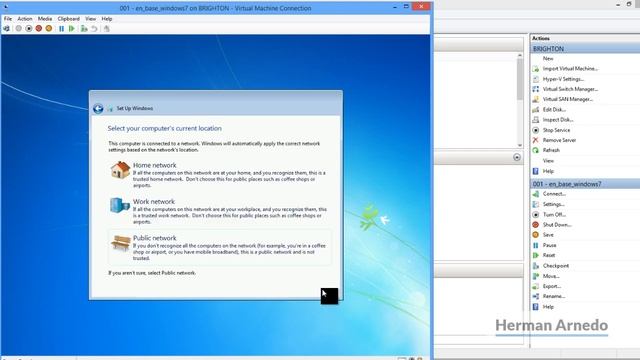Select Public network location
Image resolution: width=640 pixels, height=360 pixels.
(220, 247)
